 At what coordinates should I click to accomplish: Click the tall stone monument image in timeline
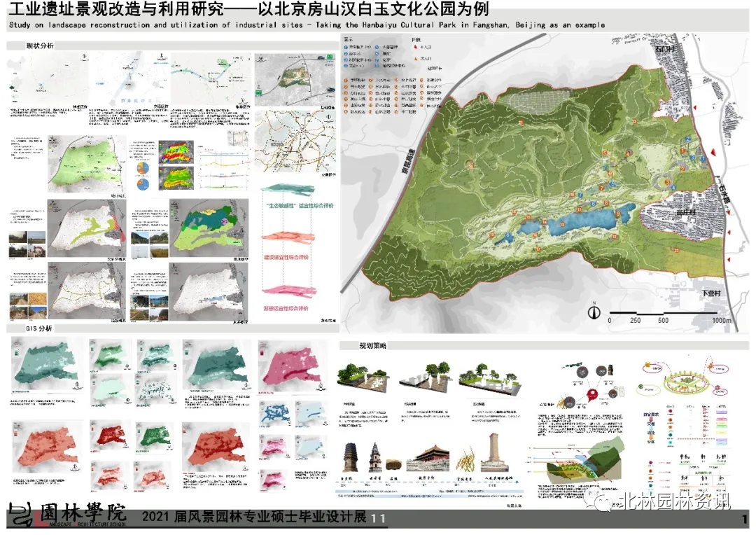point(494,452)
